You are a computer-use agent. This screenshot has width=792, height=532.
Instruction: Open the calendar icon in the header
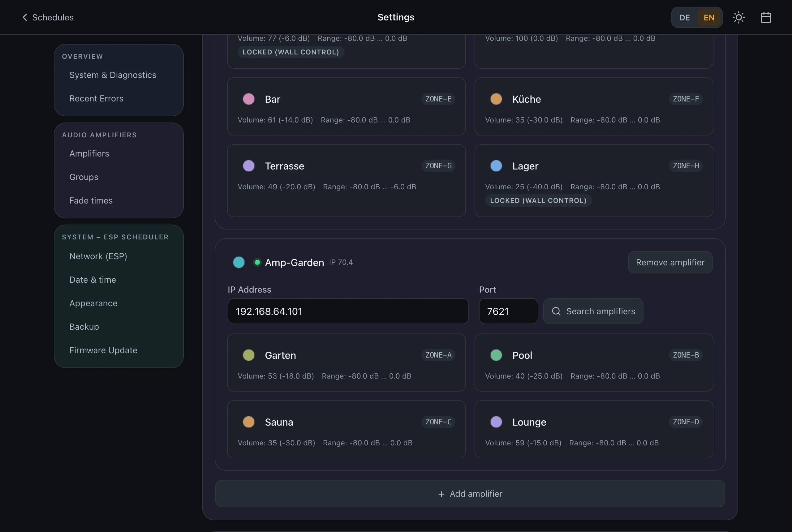coord(766,17)
